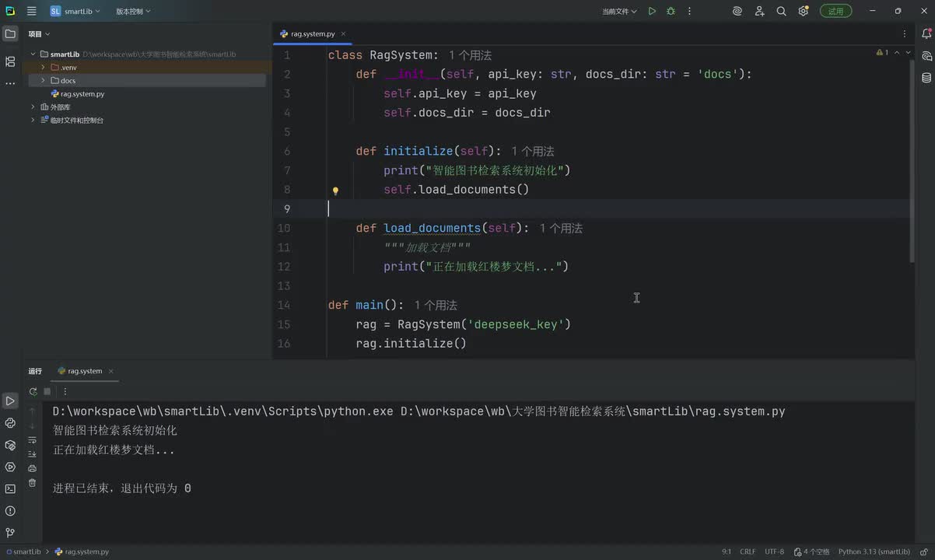935x560 pixels.
Task: Open the Project tool window folder icon
Action: tap(10, 34)
